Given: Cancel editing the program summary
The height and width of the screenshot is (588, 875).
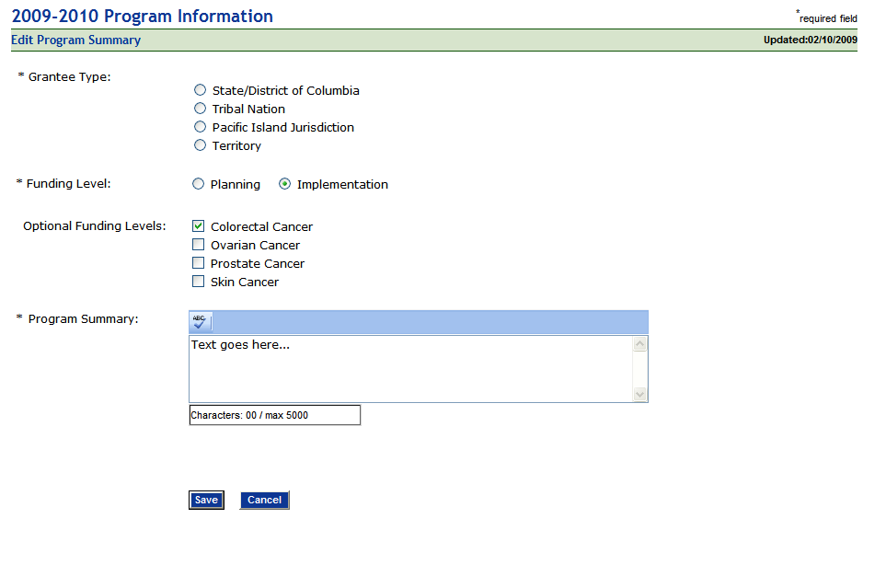Looking at the screenshot, I should click(x=264, y=500).
